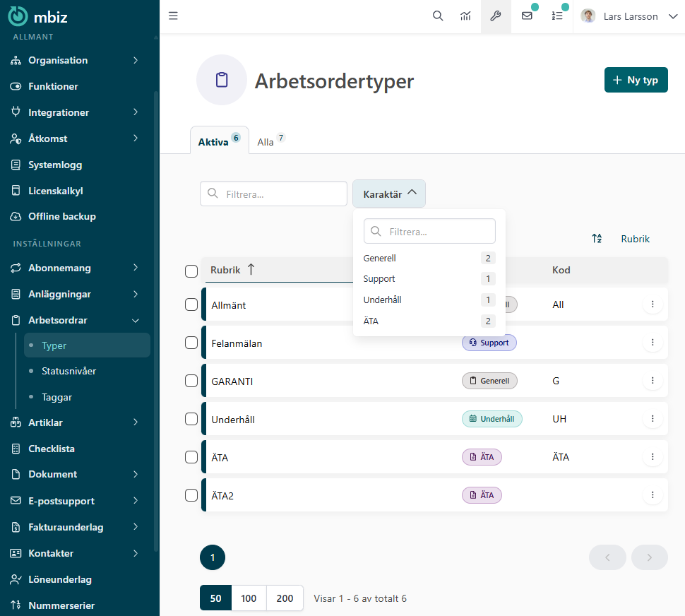Open the three-dot menu for GARANTI
This screenshot has width=685, height=616.
653,381
